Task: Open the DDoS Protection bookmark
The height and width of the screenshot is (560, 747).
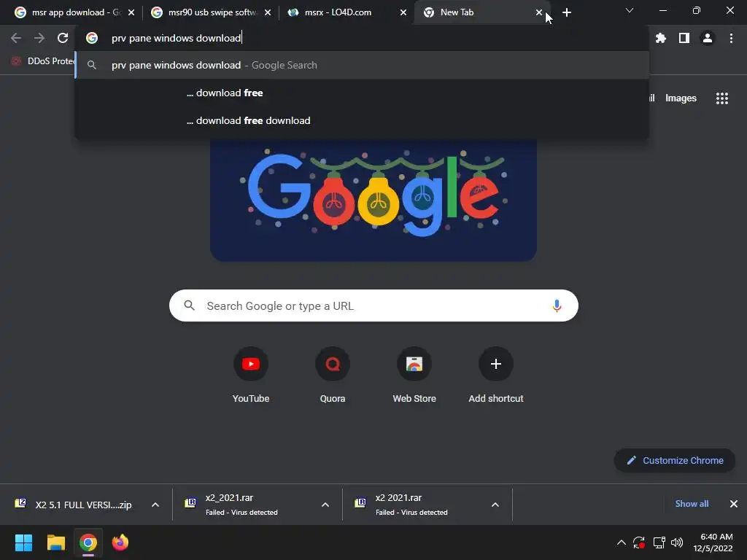Action: pyautogui.click(x=43, y=61)
